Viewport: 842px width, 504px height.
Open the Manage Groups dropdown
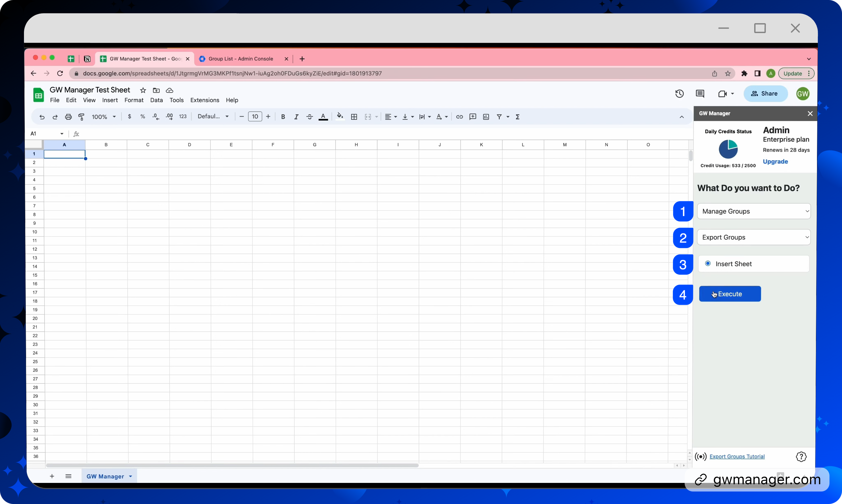754,211
